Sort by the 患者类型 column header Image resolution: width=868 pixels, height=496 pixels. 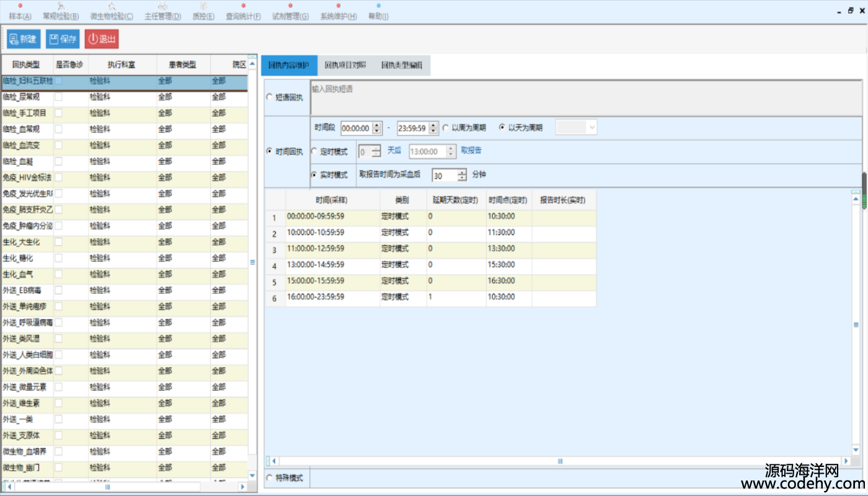[x=183, y=64]
